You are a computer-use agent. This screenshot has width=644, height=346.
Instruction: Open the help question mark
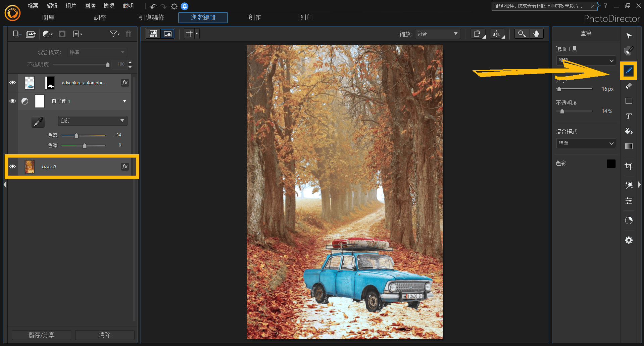[606, 6]
